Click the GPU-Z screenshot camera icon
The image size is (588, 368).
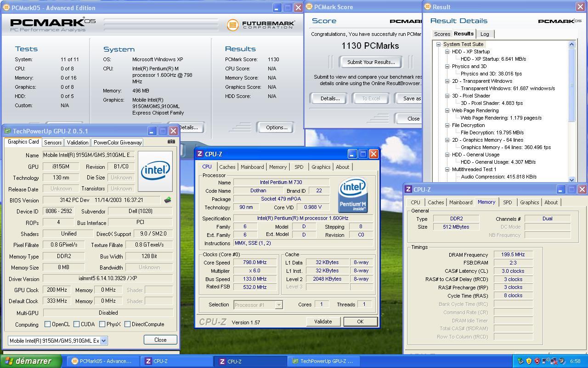(x=171, y=142)
